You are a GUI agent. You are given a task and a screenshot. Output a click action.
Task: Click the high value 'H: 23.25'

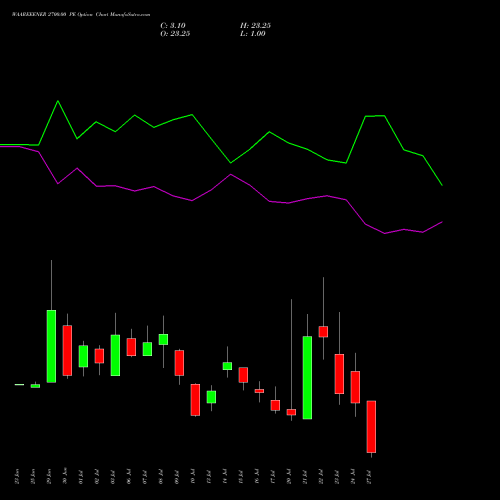(255, 26)
